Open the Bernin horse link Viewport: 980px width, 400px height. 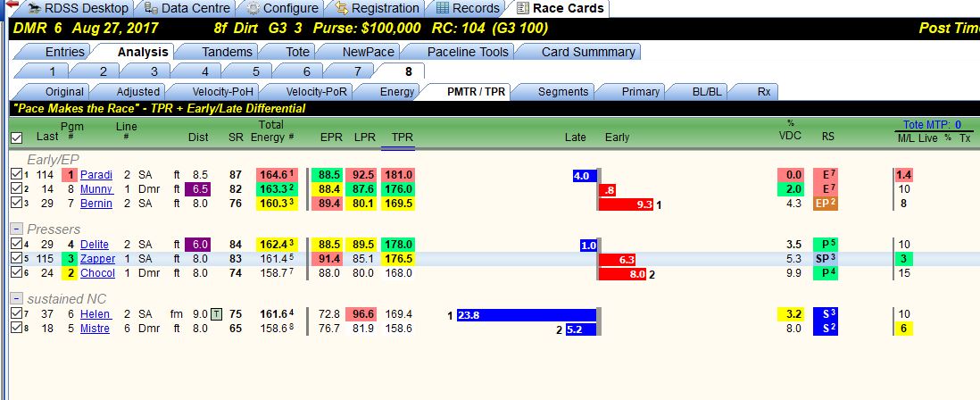(96, 204)
